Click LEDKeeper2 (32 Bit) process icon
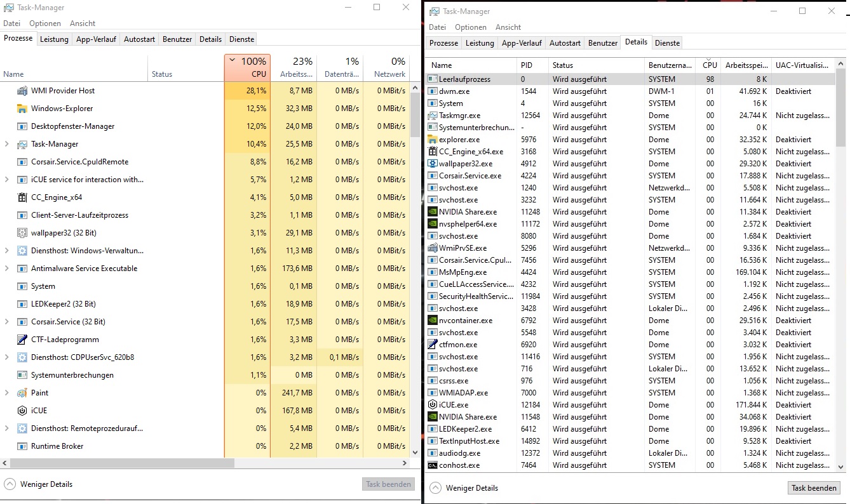 [x=22, y=304]
